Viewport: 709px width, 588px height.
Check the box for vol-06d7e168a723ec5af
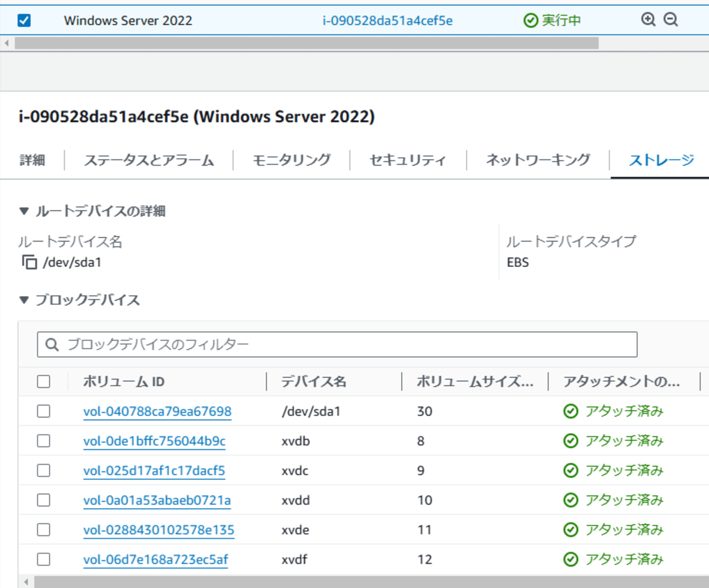44,559
